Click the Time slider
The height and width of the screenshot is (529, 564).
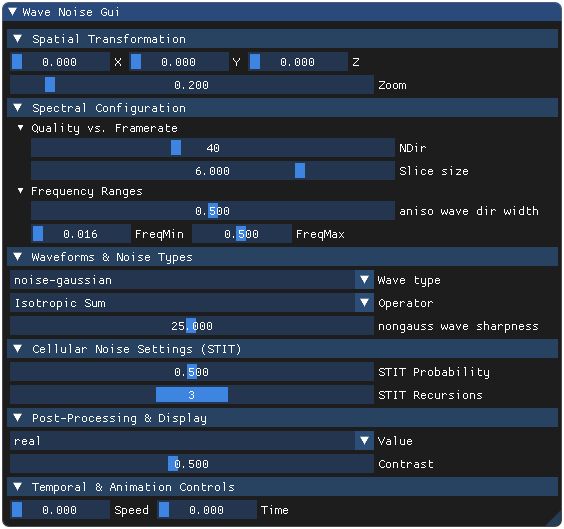207,510
